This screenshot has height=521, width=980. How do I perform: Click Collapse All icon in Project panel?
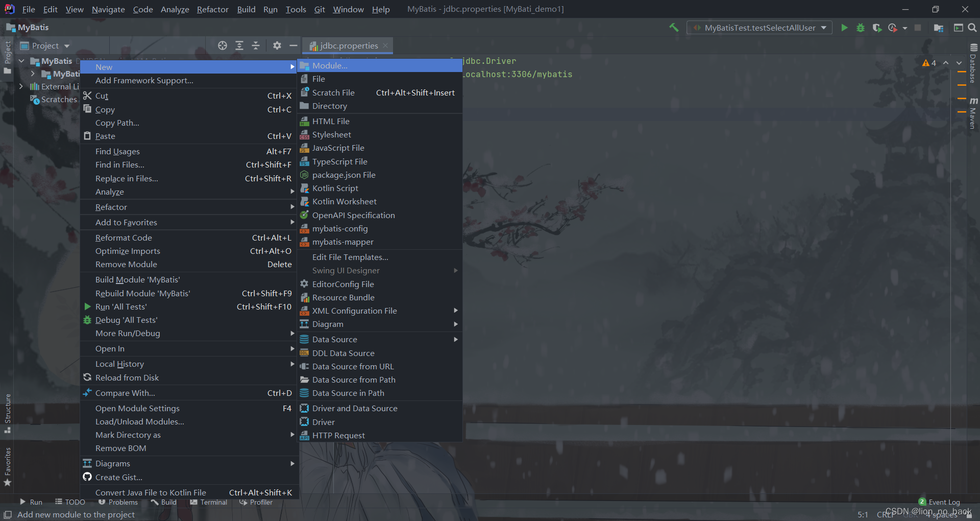click(256, 45)
